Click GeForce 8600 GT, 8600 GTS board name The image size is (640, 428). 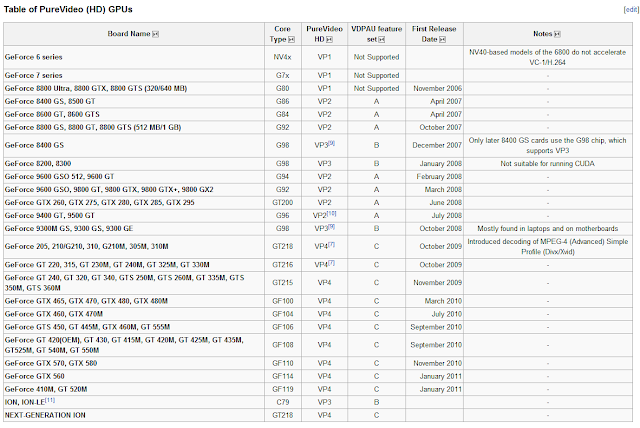52,115
